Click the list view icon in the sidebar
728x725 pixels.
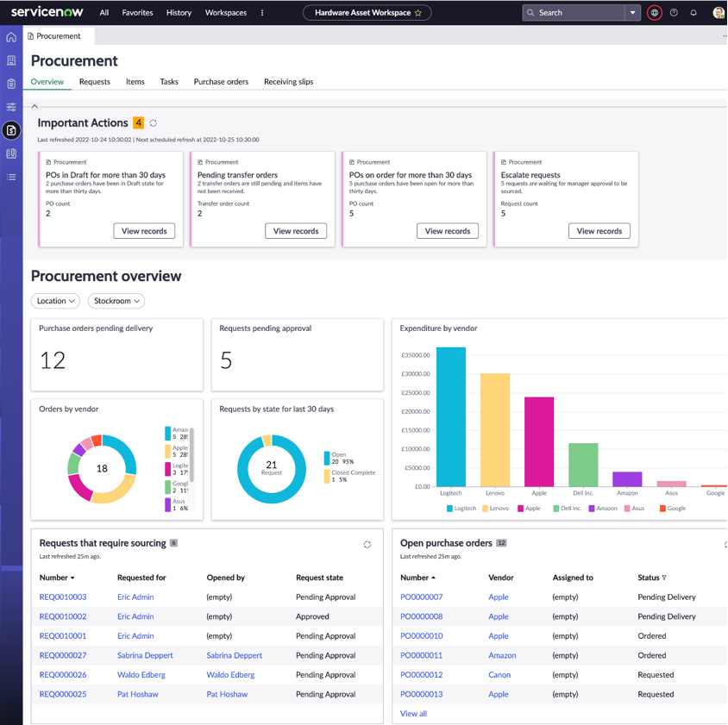click(11, 177)
